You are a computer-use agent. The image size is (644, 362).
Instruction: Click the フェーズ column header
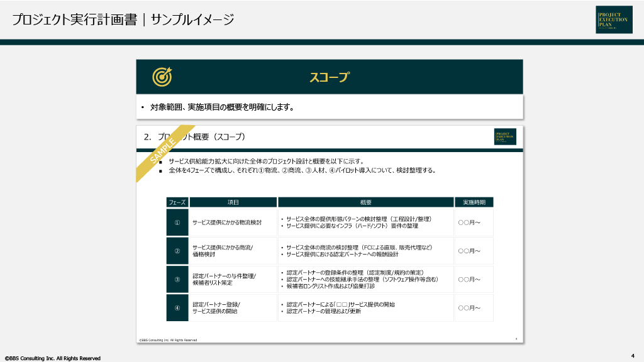tap(177, 202)
